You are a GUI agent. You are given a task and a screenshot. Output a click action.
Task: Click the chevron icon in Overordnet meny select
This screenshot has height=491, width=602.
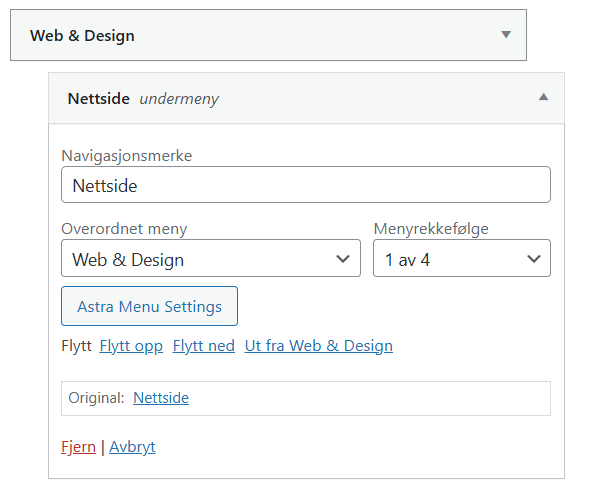point(343,259)
